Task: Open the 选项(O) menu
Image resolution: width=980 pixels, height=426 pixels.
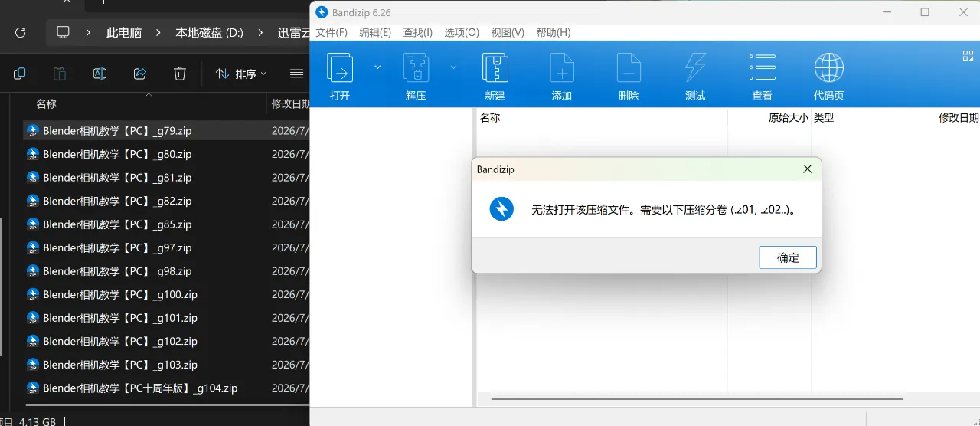Action: [x=462, y=32]
